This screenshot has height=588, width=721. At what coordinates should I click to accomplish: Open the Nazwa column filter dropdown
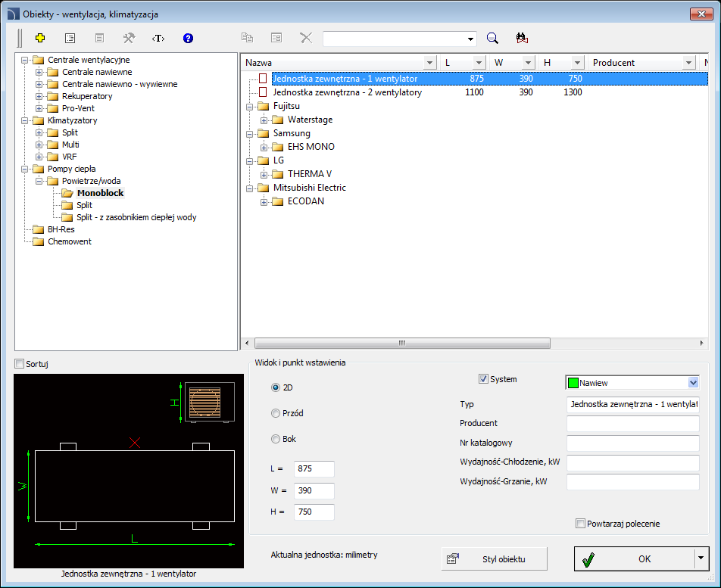tap(429, 63)
